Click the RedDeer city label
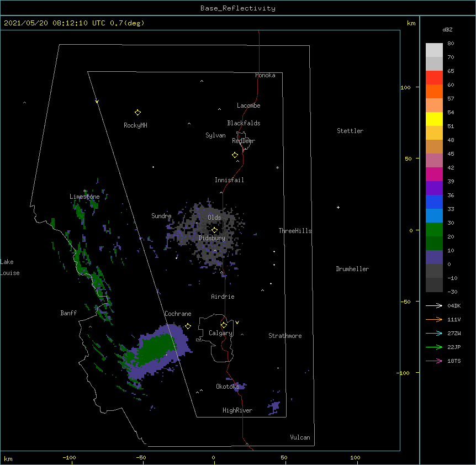 (244, 141)
